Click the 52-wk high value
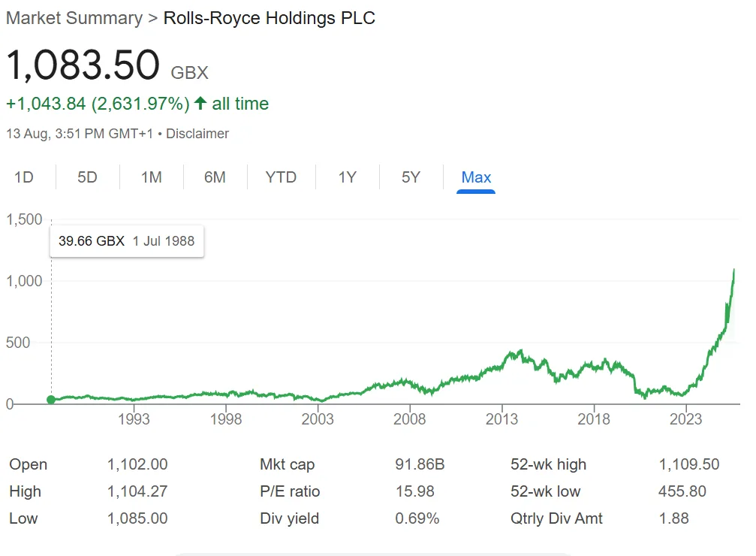 688,464
